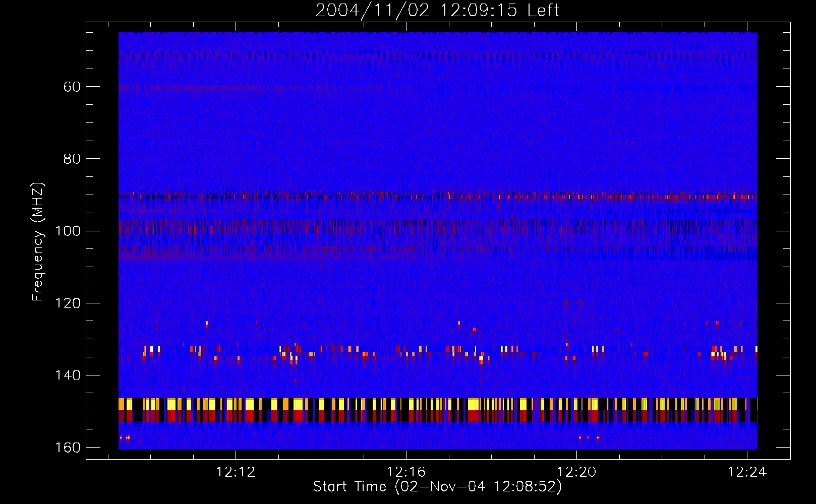The image size is (816, 504).
Task: Click the 140 frequency tick label
Action: pyautogui.click(x=68, y=375)
